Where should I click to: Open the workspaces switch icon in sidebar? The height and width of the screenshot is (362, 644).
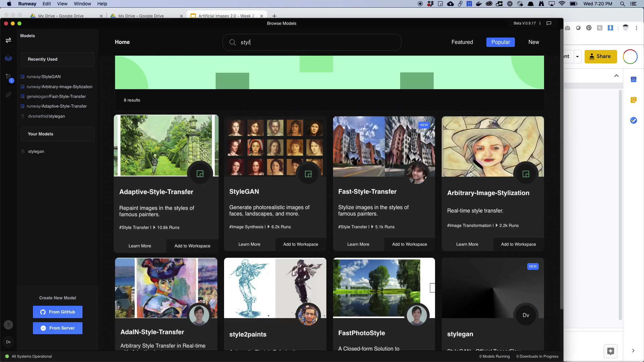coord(8,40)
